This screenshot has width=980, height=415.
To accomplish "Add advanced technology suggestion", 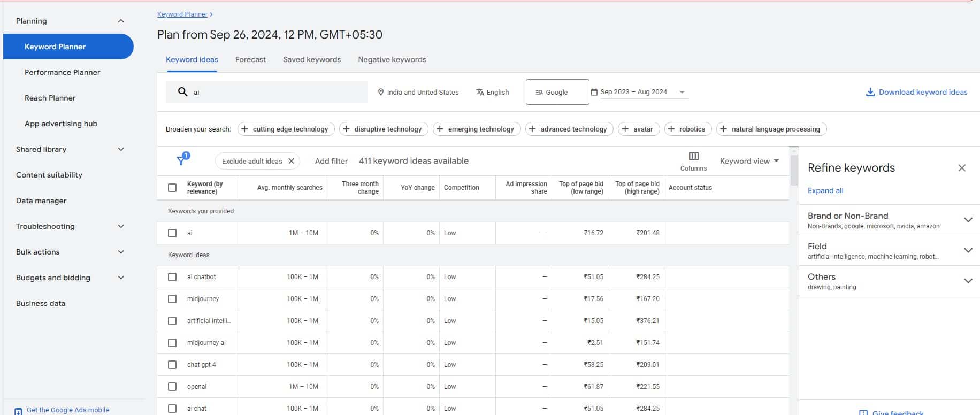I will (569, 129).
